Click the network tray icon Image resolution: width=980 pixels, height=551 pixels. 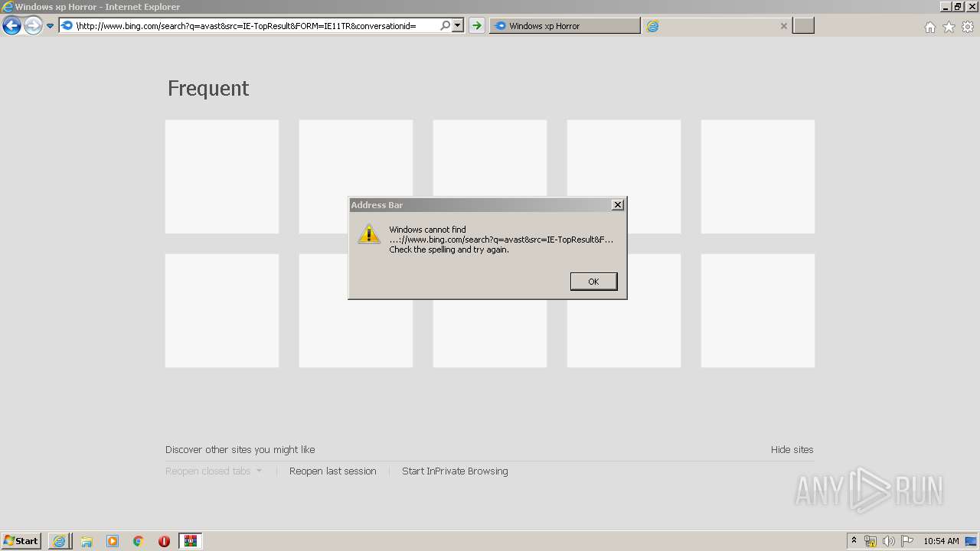pyautogui.click(x=871, y=541)
